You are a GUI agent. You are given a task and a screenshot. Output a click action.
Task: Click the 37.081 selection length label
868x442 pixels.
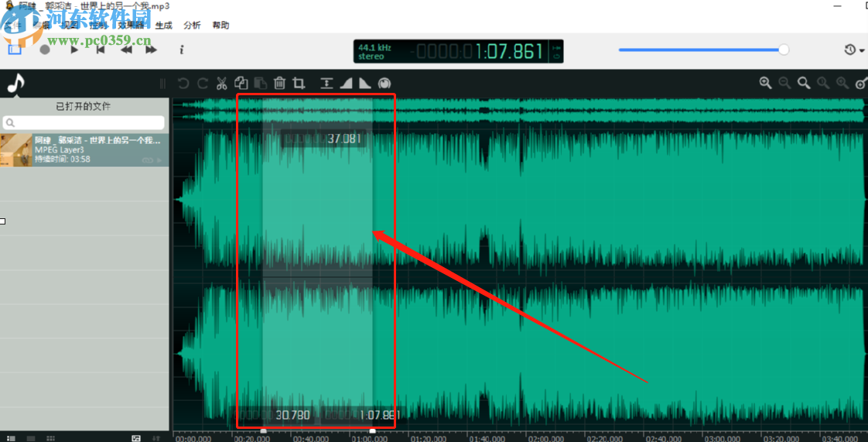tap(343, 139)
